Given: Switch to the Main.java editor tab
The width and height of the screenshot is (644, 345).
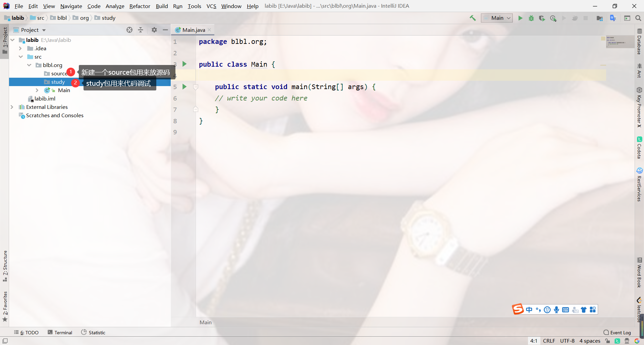Looking at the screenshot, I should pos(194,30).
